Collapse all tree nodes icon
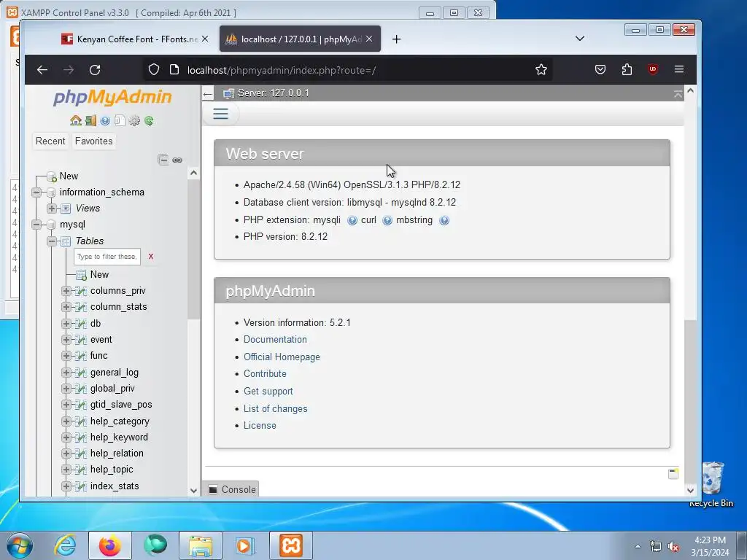747x560 pixels. tap(163, 160)
